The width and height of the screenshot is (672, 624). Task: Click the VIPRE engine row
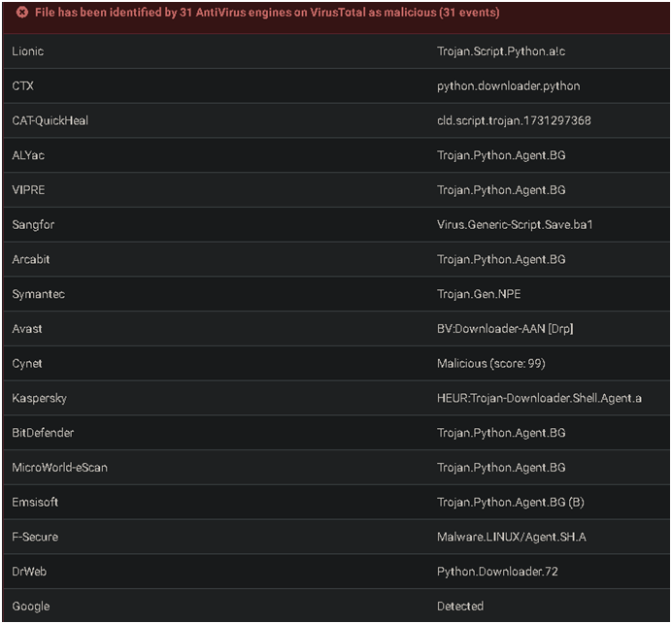click(336, 190)
